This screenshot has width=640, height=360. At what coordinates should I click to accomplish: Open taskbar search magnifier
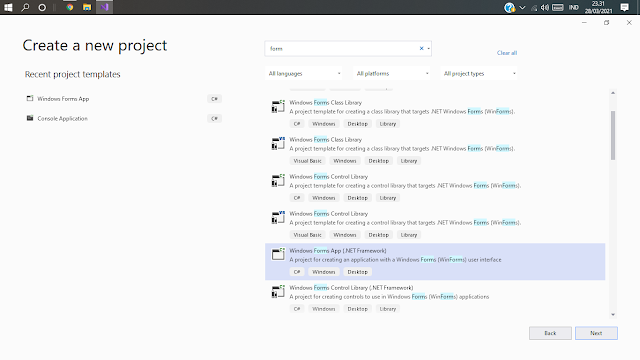(x=25, y=7)
